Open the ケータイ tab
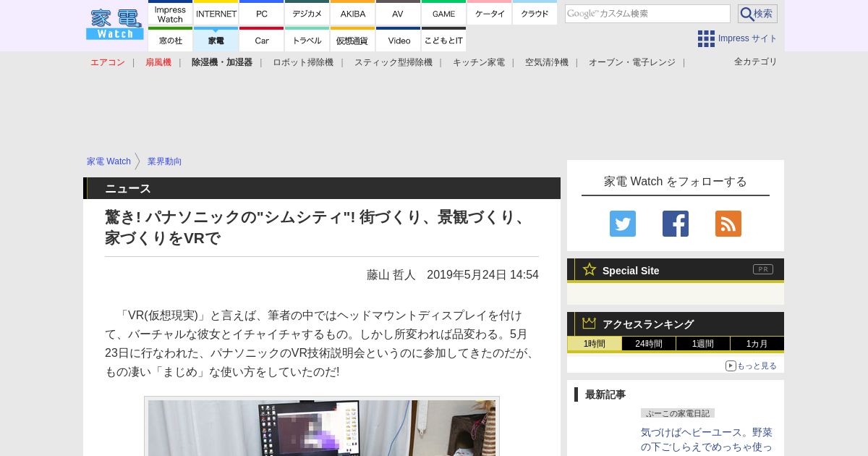Screen dimensions: 868x456 pos(490,13)
